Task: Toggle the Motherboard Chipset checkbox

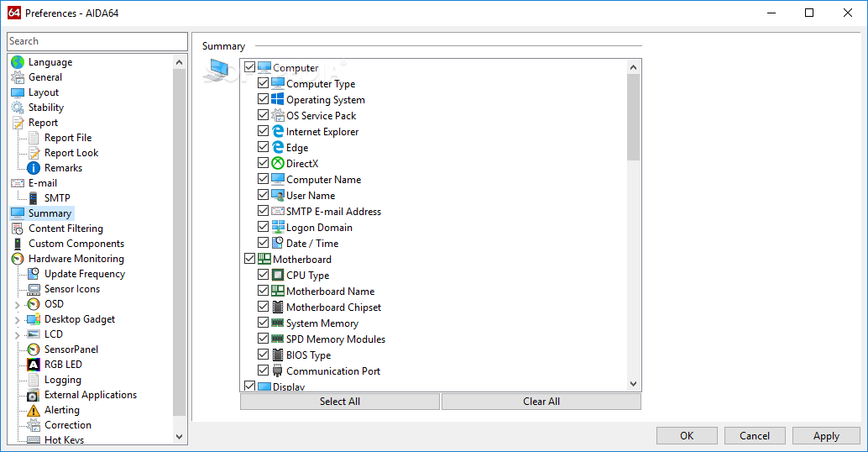Action: pos(263,307)
